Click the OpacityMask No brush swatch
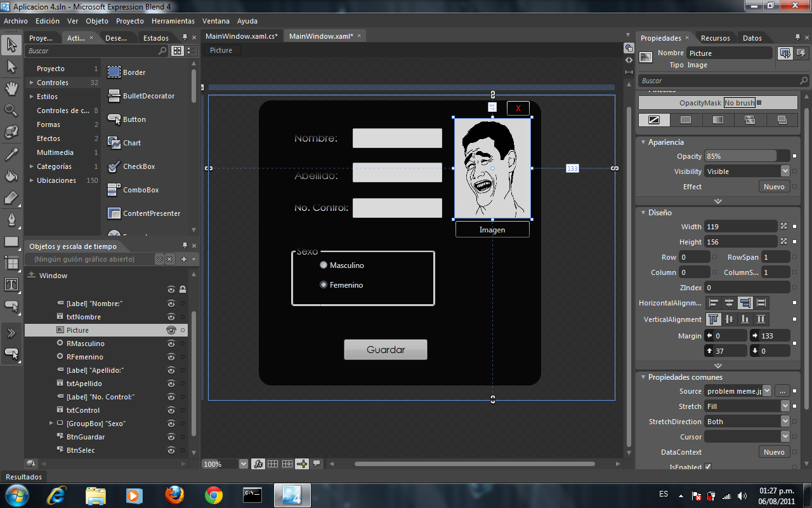Viewport: 812px width, 508px height. (x=740, y=103)
